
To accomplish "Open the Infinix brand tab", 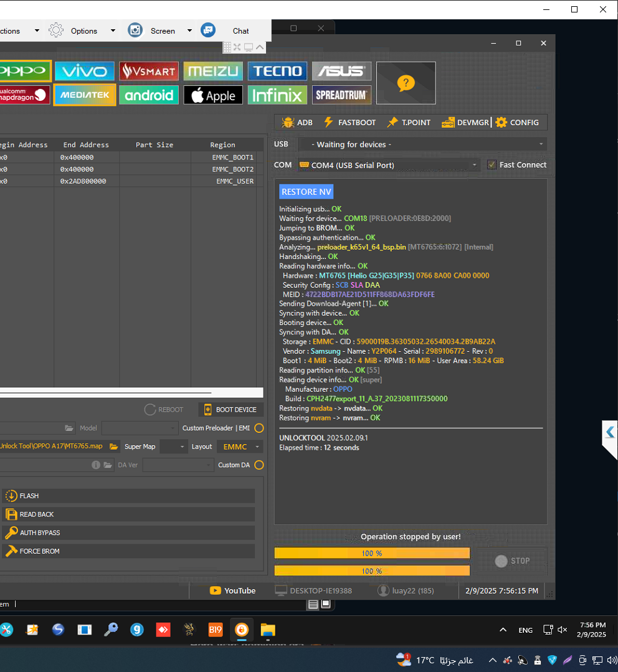I will coord(277,95).
